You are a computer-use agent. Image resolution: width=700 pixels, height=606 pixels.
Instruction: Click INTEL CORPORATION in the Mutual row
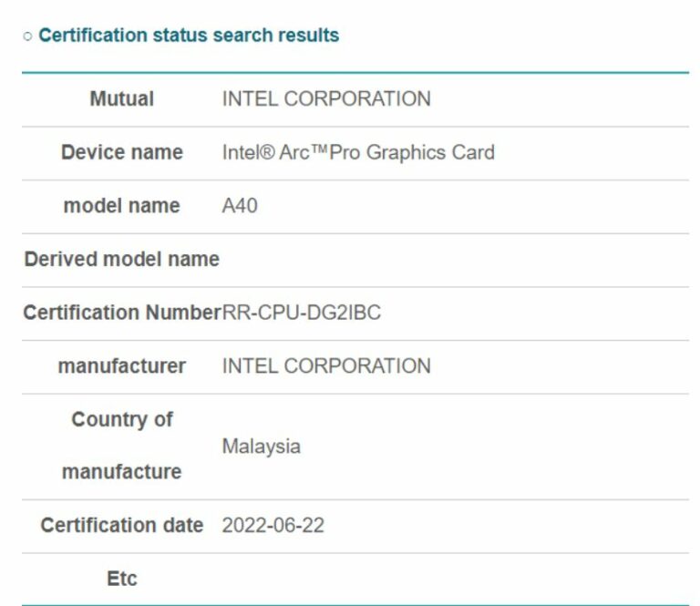(326, 98)
